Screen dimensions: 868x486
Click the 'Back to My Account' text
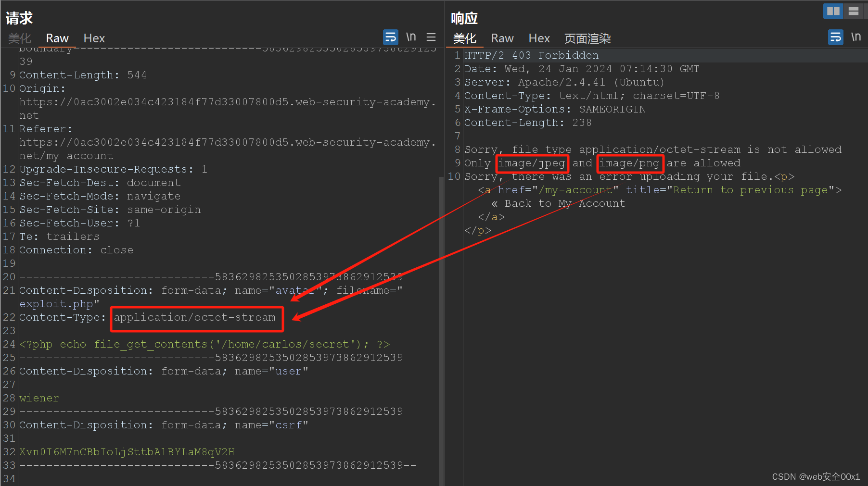[565, 203]
